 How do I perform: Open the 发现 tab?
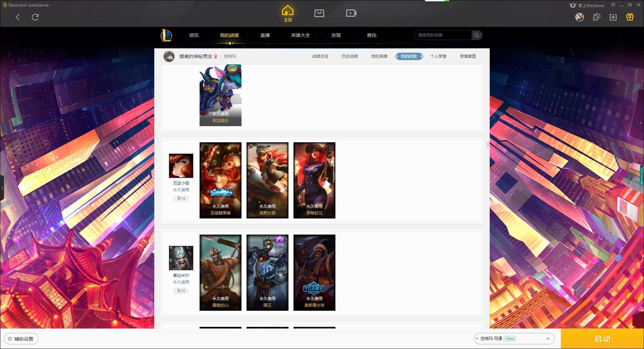(x=336, y=35)
